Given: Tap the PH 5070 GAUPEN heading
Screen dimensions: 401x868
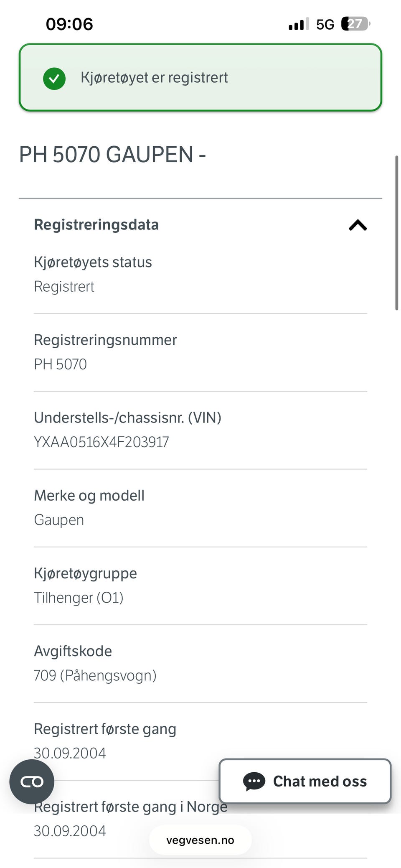Looking at the screenshot, I should (x=112, y=154).
